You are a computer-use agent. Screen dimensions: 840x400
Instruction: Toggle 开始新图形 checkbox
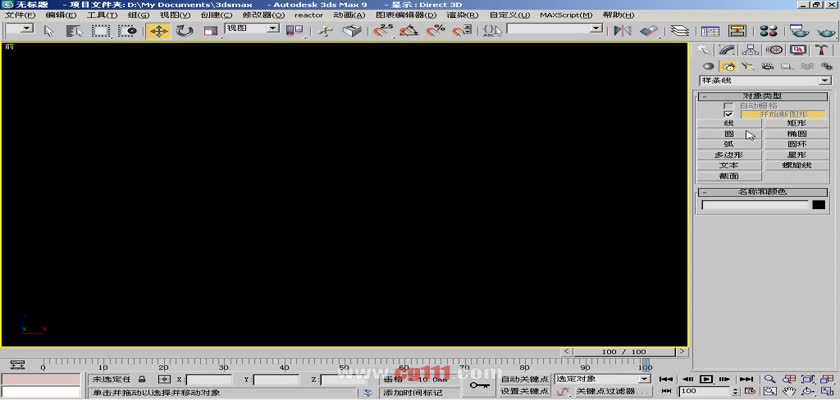click(728, 115)
